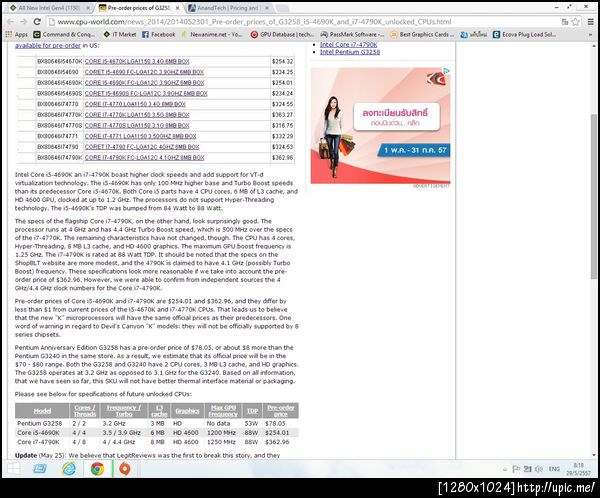The image size is (600, 498).
Task: Open CORET I5-4690S product link
Action: click(x=146, y=93)
